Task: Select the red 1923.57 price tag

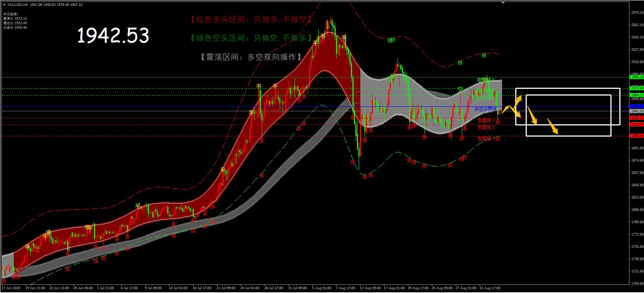Action: (x=637, y=125)
